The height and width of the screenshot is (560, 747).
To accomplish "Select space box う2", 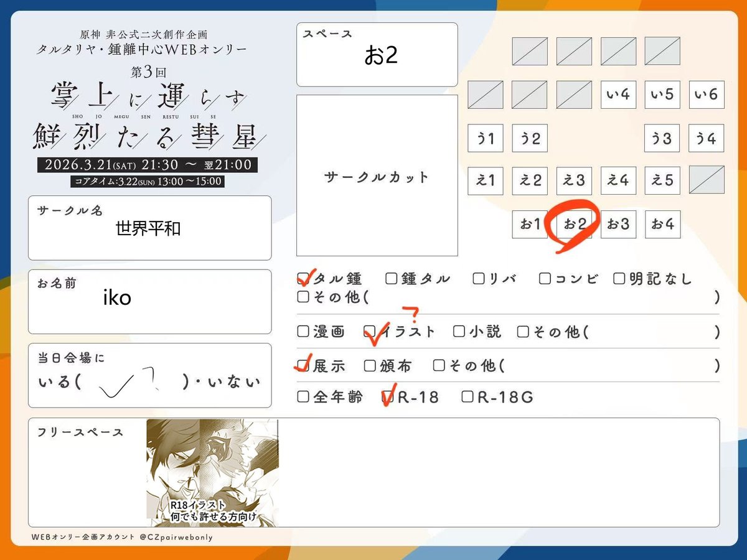I will tap(530, 138).
